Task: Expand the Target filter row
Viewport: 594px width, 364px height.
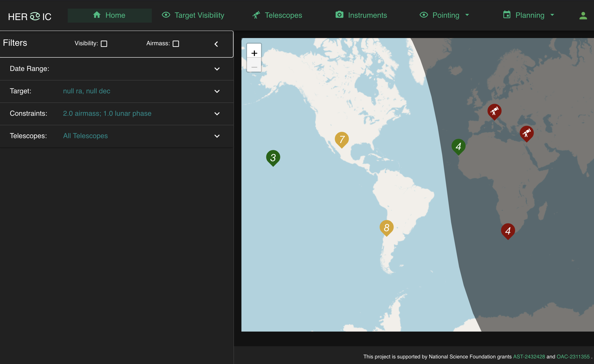Action: coord(117,91)
